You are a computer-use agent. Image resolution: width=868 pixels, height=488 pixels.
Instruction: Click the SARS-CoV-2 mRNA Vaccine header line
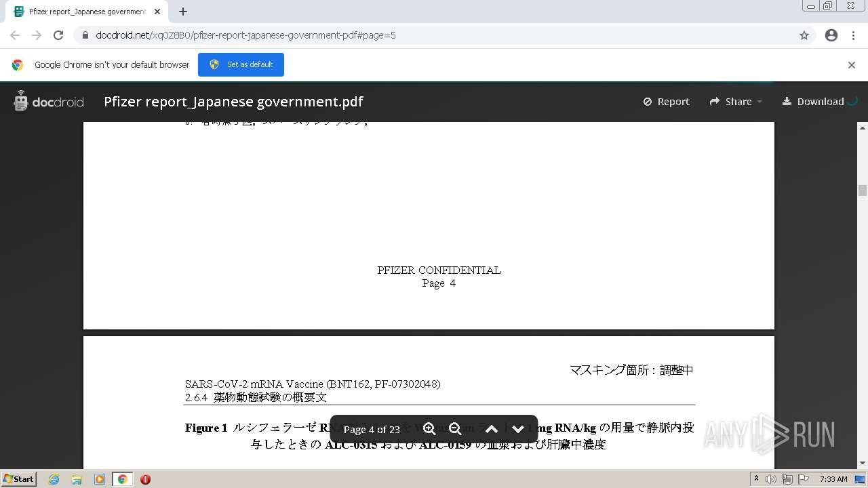(x=313, y=384)
